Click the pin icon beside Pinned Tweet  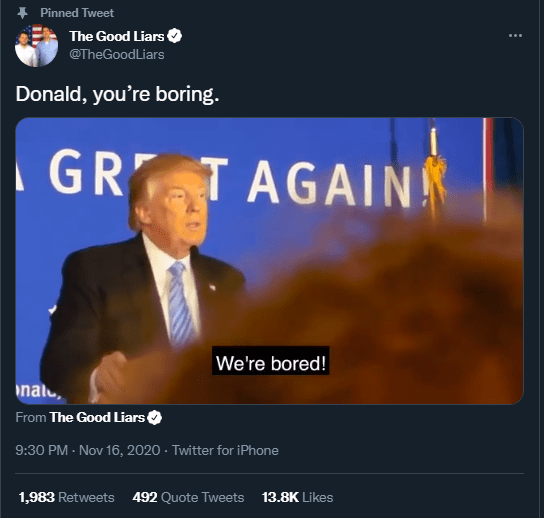(23, 13)
